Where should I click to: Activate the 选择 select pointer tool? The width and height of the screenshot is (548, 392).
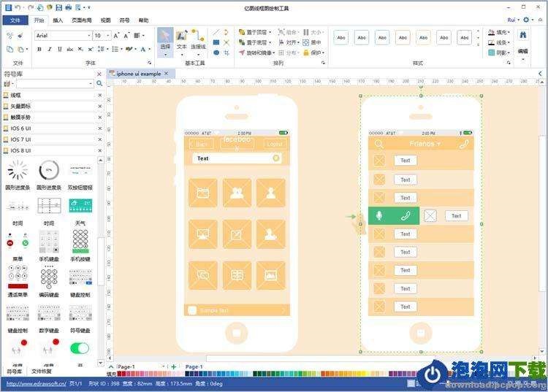coord(165,42)
